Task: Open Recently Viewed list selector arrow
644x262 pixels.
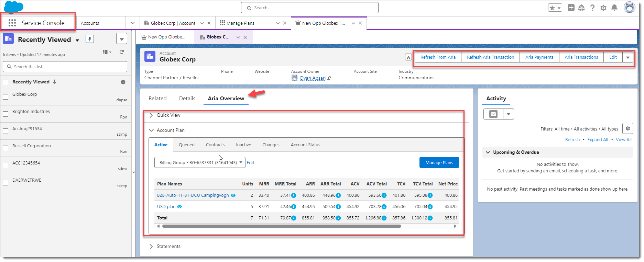Action: 77,40
